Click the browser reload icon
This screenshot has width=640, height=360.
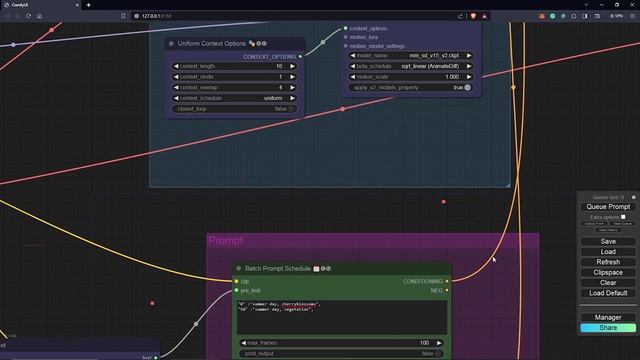coord(29,16)
